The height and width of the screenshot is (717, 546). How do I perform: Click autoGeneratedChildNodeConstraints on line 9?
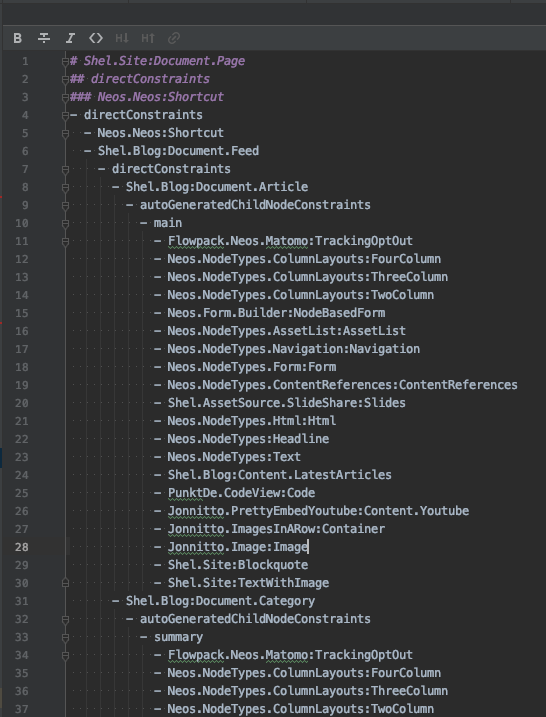coord(255,205)
